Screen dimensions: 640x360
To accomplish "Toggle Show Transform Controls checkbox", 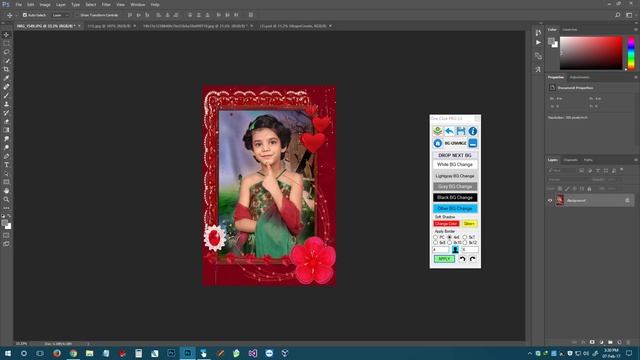I will click(77, 15).
